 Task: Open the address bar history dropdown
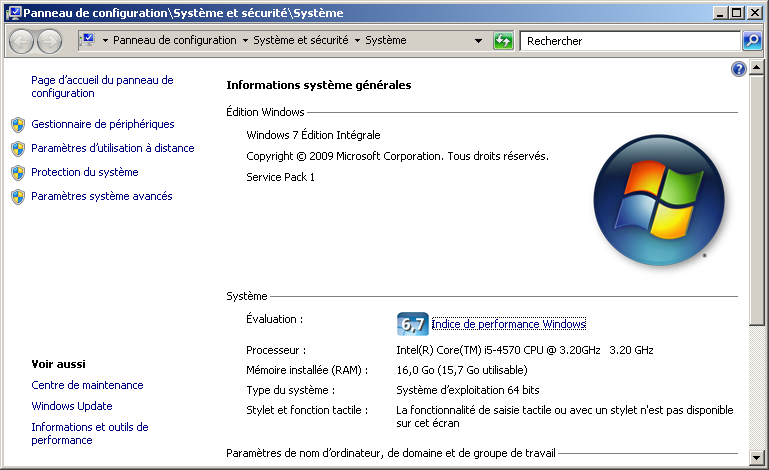pos(478,41)
